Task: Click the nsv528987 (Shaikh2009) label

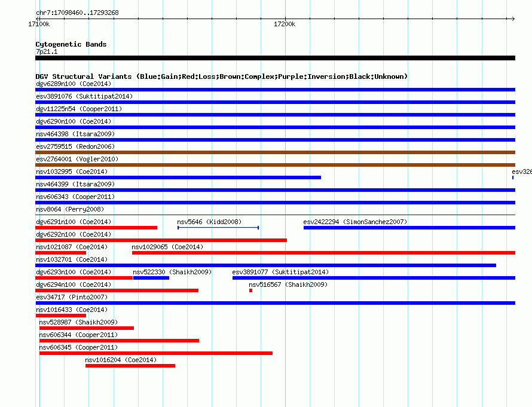Action: coord(78,322)
